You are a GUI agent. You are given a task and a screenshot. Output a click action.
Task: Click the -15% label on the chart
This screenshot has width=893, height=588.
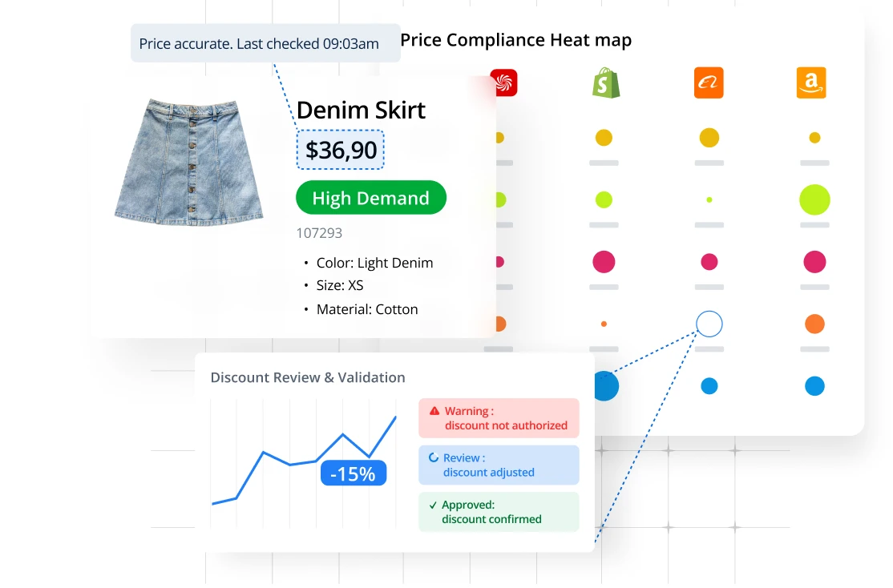[x=354, y=473]
